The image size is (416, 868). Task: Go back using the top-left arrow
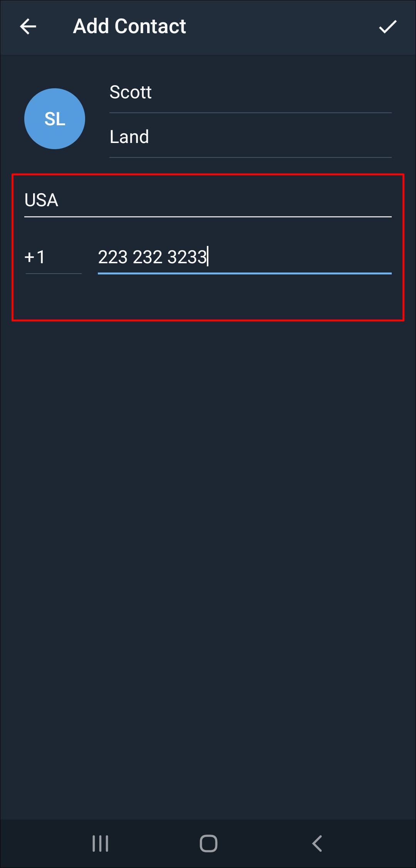coord(28,27)
